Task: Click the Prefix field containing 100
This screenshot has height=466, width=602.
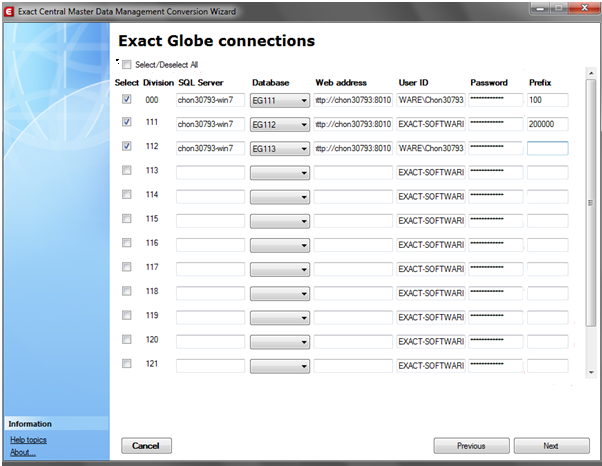Action: (547, 100)
